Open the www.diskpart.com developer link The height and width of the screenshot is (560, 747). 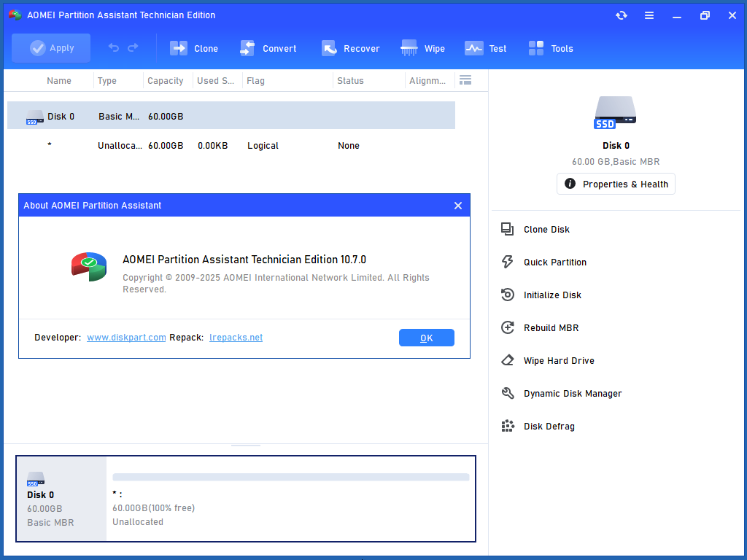[126, 338]
